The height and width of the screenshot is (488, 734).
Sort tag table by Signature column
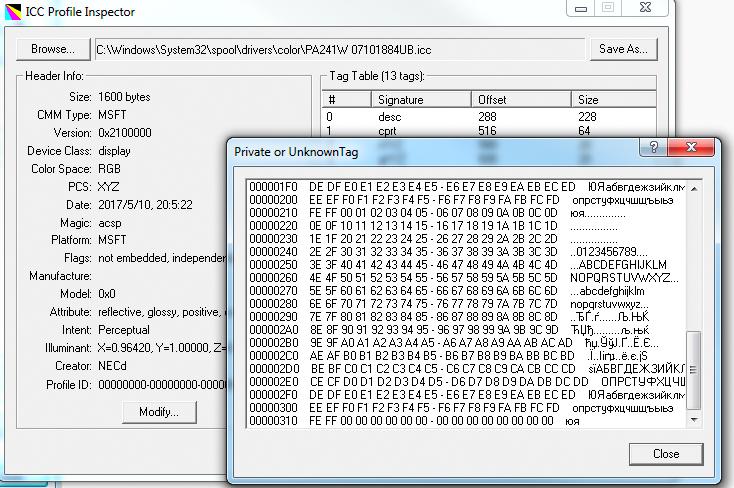421,100
